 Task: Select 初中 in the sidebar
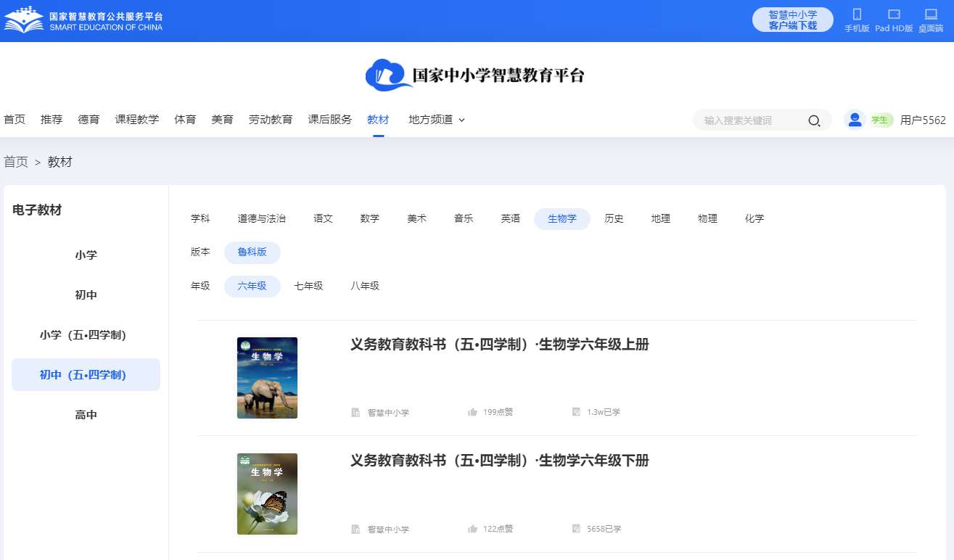(x=86, y=295)
